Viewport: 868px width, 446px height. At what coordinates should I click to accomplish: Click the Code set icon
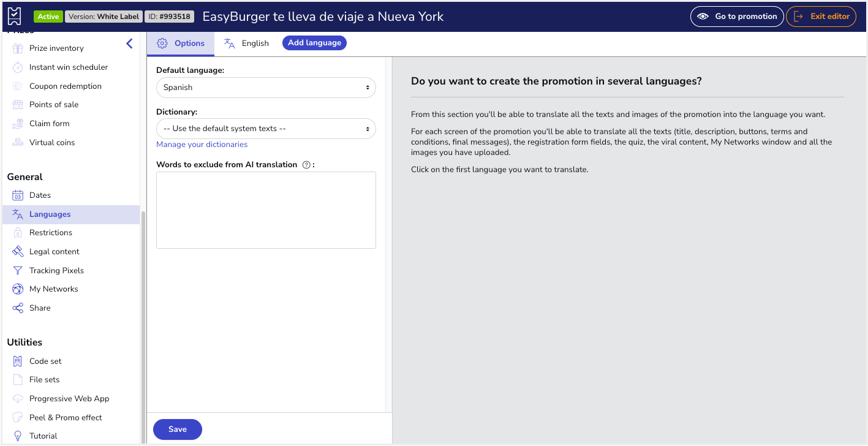[x=18, y=361]
